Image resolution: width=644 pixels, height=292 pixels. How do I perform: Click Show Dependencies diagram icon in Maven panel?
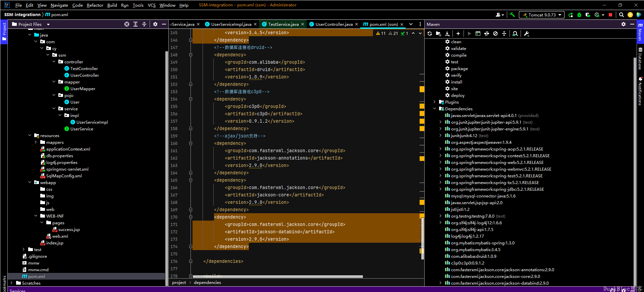pyautogui.click(x=515, y=34)
